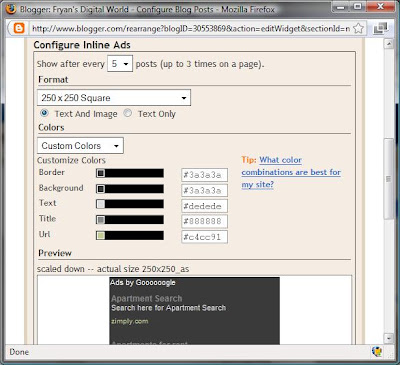This screenshot has height=365, width=400.
Task: Click the Blogger favicon in address bar
Action: click(x=19, y=28)
